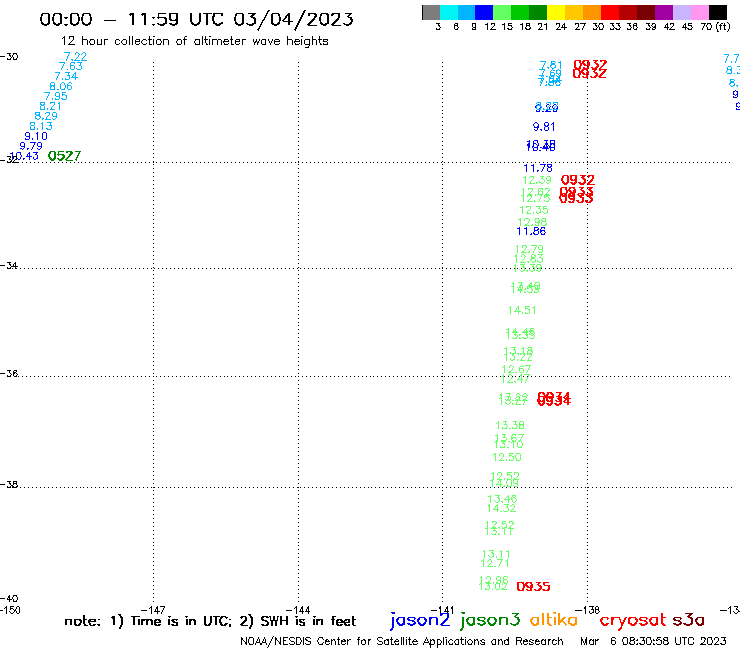
Task: Click the wave height value 8.29
Action: click(46, 116)
